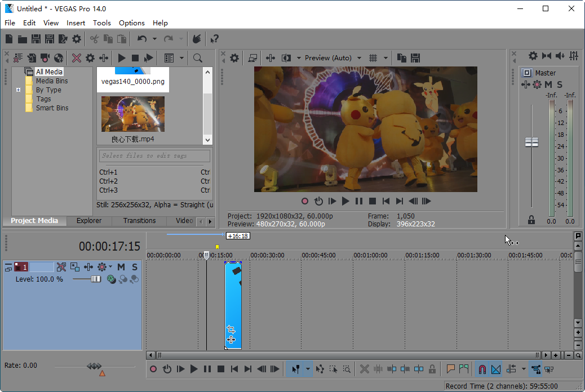Open Views dropdown arrow in Project Media
Screen dimensions: 585x392
[181, 58]
